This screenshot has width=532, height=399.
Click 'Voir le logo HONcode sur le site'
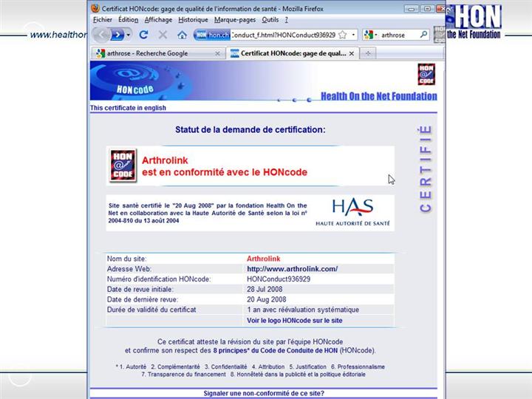(294, 321)
